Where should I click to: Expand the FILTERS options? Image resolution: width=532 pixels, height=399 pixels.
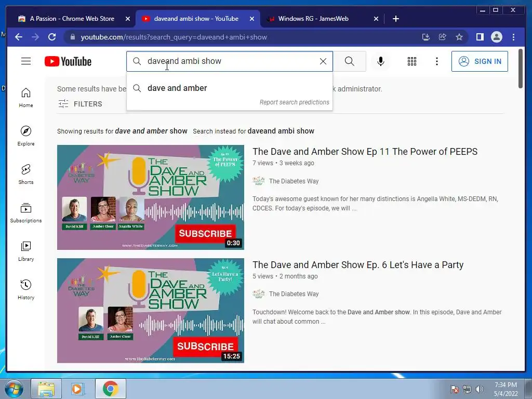pos(80,104)
